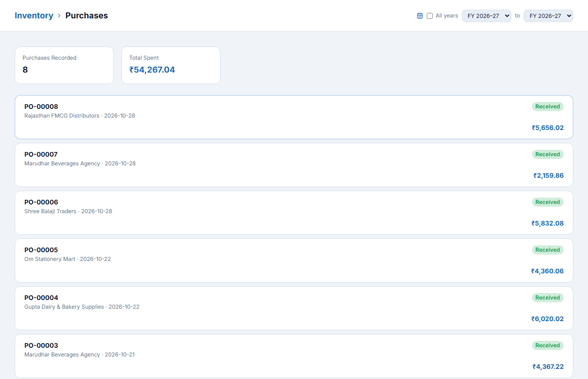Image resolution: width=588 pixels, height=379 pixels.
Task: Click Marudhar Beverages Agency dated 2026-10-21
Action: point(79,355)
